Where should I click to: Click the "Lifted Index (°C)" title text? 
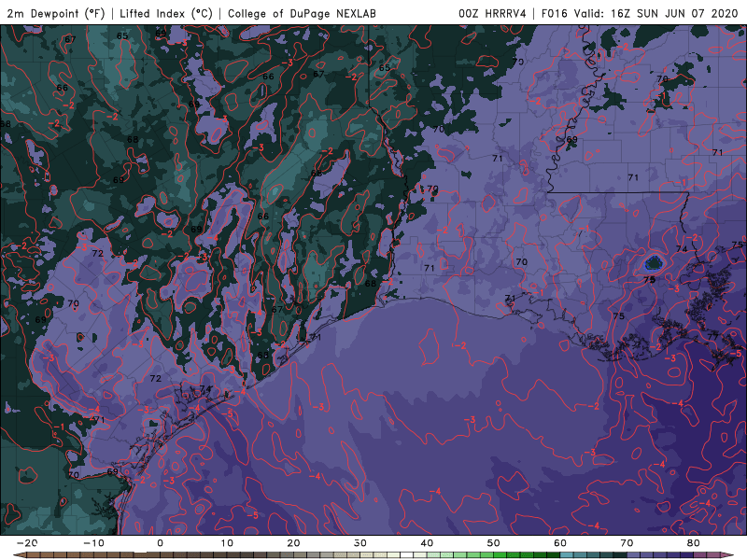pos(166,13)
